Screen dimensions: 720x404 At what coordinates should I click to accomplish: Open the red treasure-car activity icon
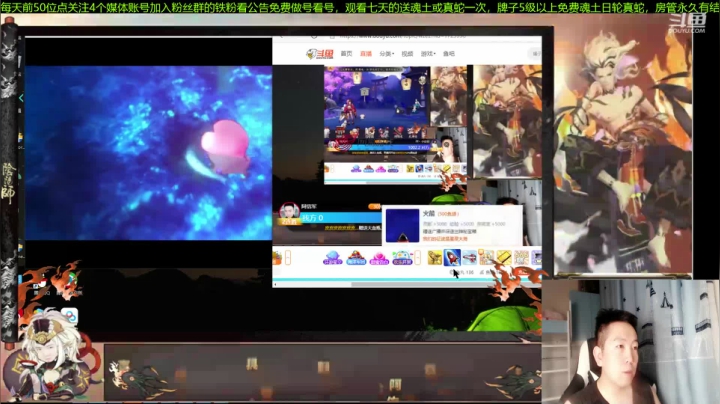(x=356, y=258)
